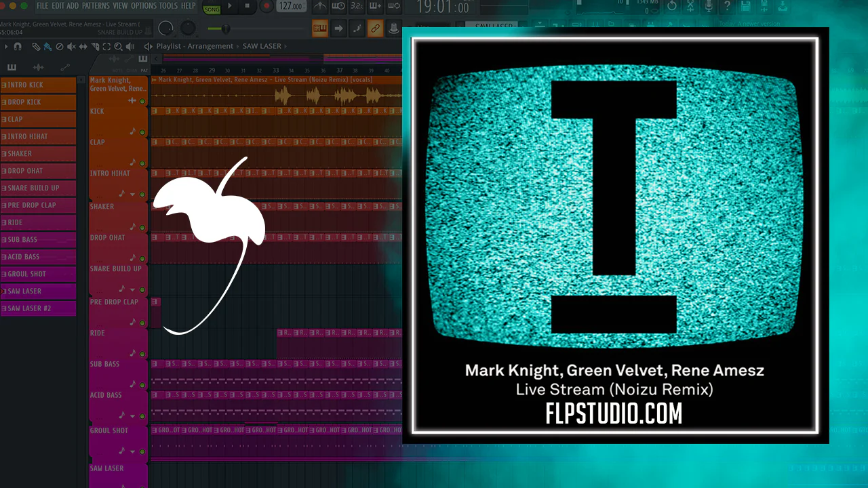Viewport: 868px width, 488px height.
Task: Click the arrow icon beside the keyboard button
Action: pos(338,28)
